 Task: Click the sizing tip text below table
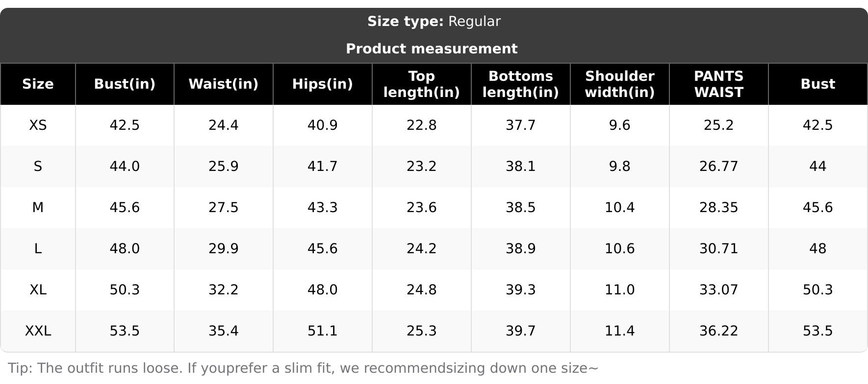click(303, 368)
